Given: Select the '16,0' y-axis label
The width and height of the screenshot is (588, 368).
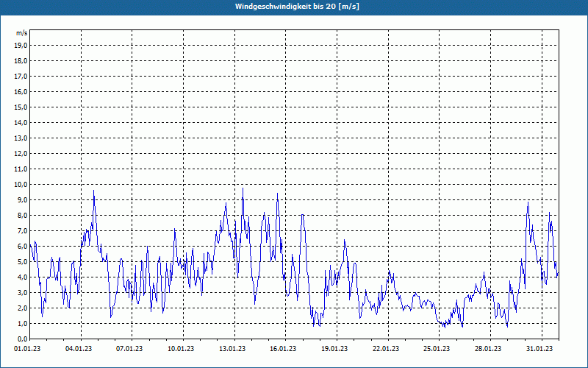Looking at the screenshot, I should (21, 91).
